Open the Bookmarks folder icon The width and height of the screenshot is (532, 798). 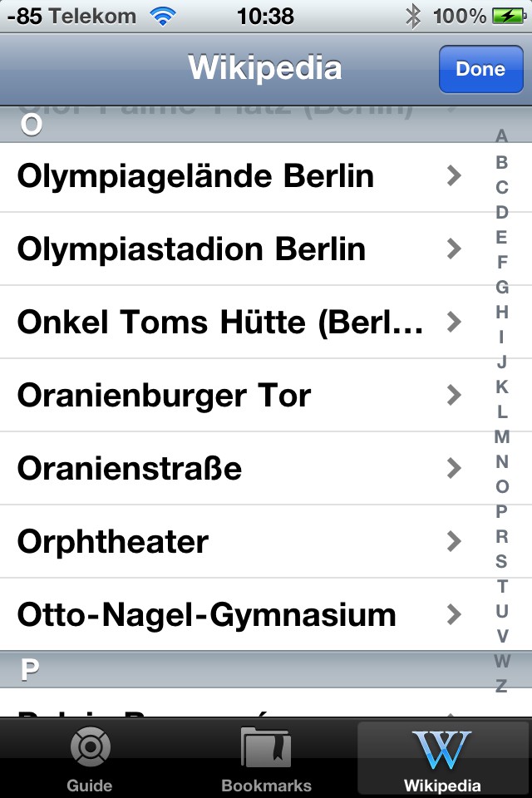pyautogui.click(x=265, y=746)
